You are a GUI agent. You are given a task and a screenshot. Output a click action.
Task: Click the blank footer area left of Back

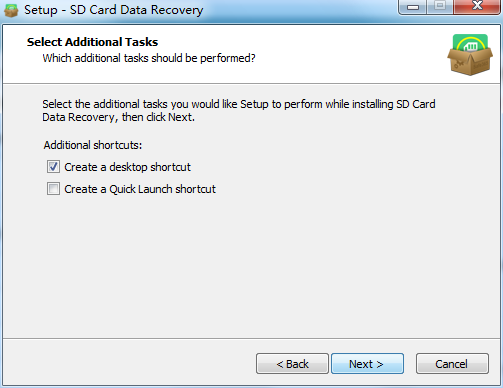coord(129,363)
